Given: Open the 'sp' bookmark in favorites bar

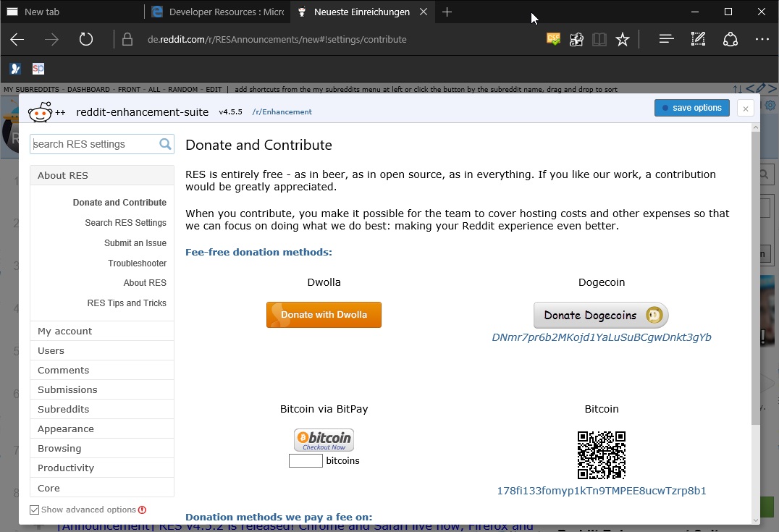Looking at the screenshot, I should [x=38, y=69].
